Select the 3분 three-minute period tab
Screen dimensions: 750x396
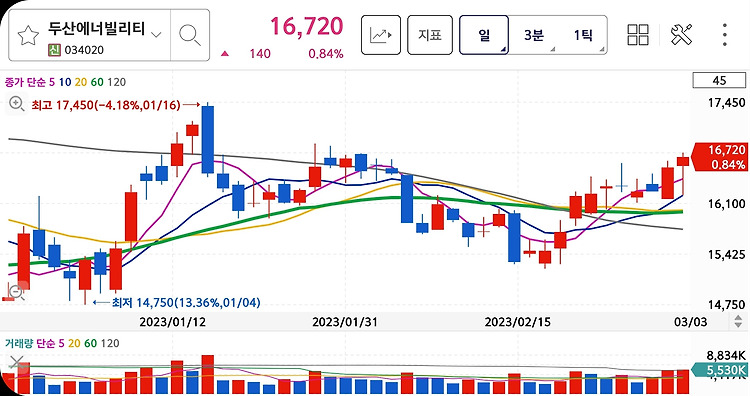pos(533,35)
